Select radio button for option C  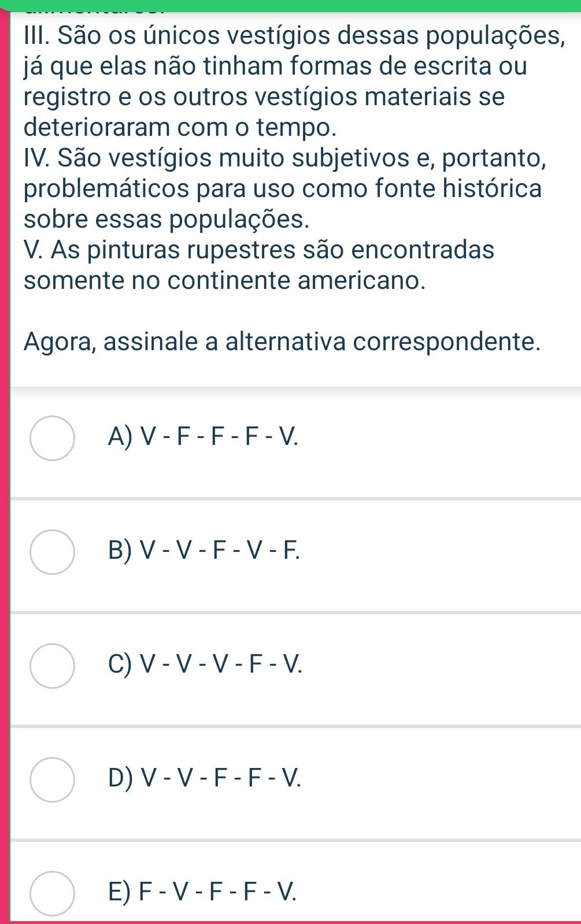(52, 666)
